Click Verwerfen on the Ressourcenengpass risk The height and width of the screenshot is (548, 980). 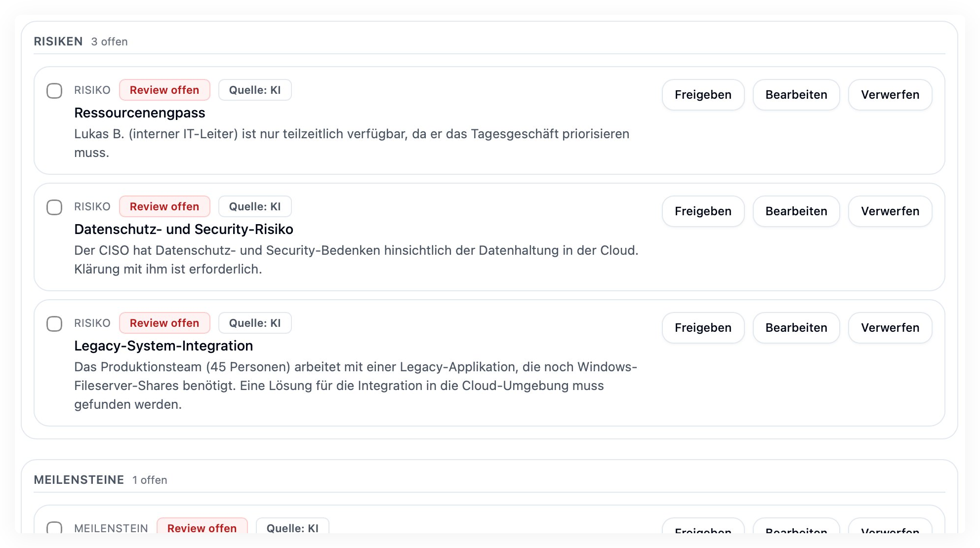890,94
